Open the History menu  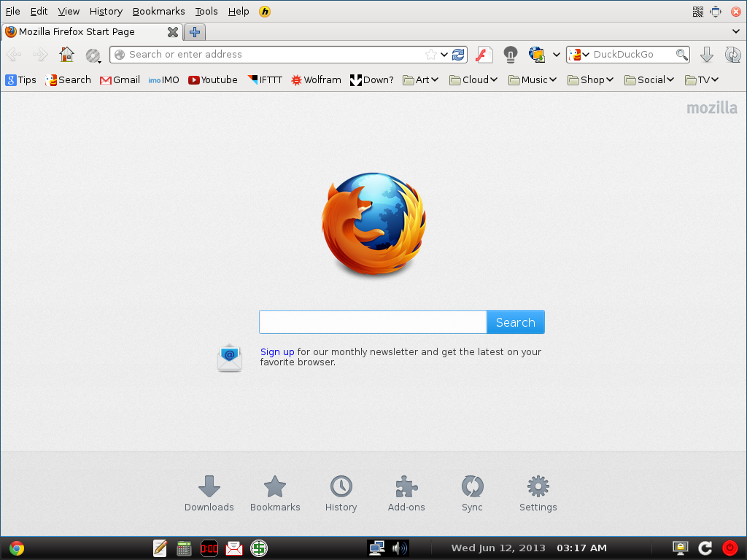pos(106,12)
